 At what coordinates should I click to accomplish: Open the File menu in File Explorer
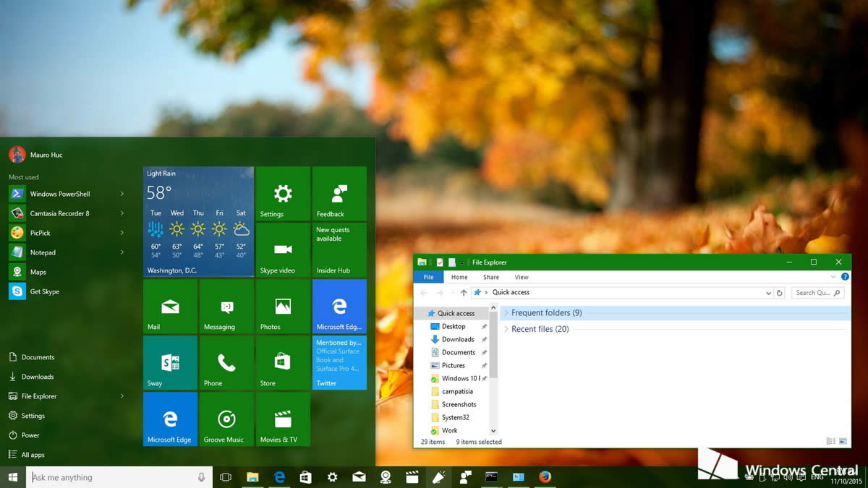(x=427, y=277)
